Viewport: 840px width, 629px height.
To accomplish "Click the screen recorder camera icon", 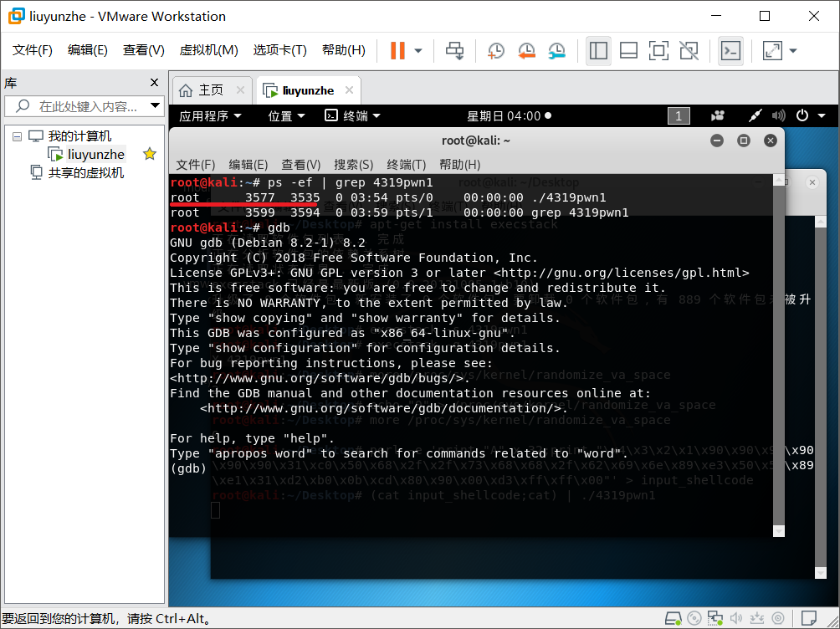I will 717,115.
